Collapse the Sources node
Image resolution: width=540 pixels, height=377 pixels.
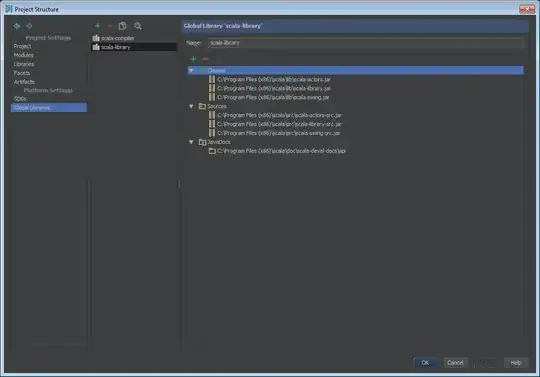pyautogui.click(x=191, y=106)
